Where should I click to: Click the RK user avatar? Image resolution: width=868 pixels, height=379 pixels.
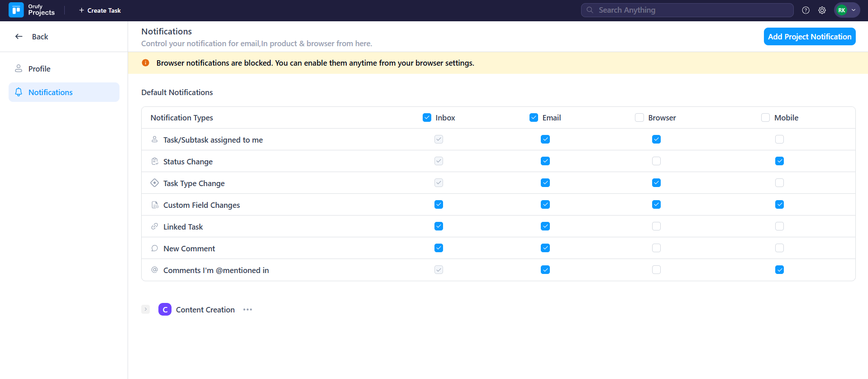841,10
